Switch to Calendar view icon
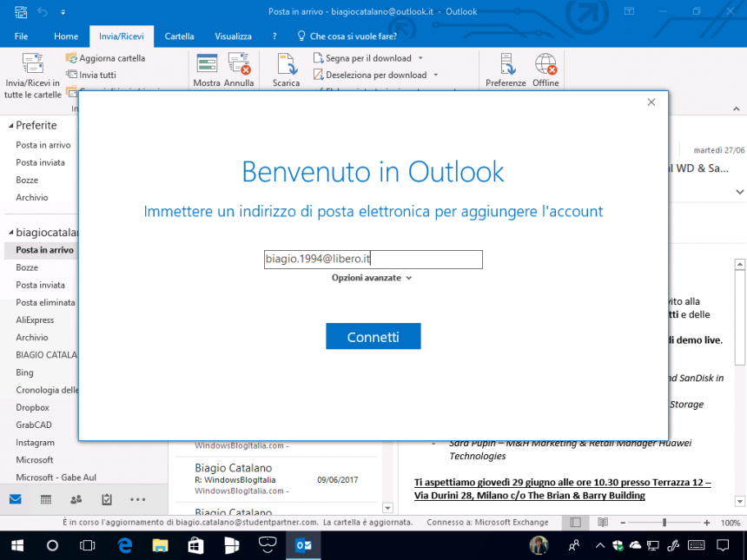Image resolution: width=747 pixels, height=560 pixels. coord(46,499)
